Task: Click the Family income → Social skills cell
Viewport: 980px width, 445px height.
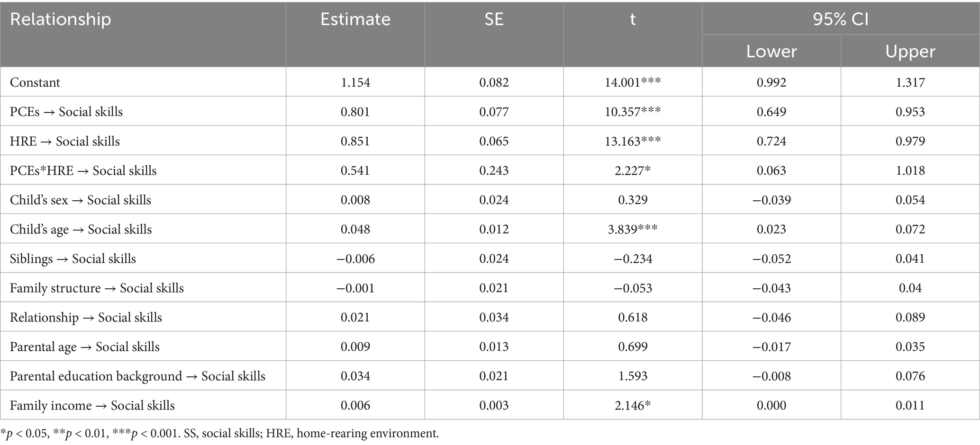Action: coord(92,405)
